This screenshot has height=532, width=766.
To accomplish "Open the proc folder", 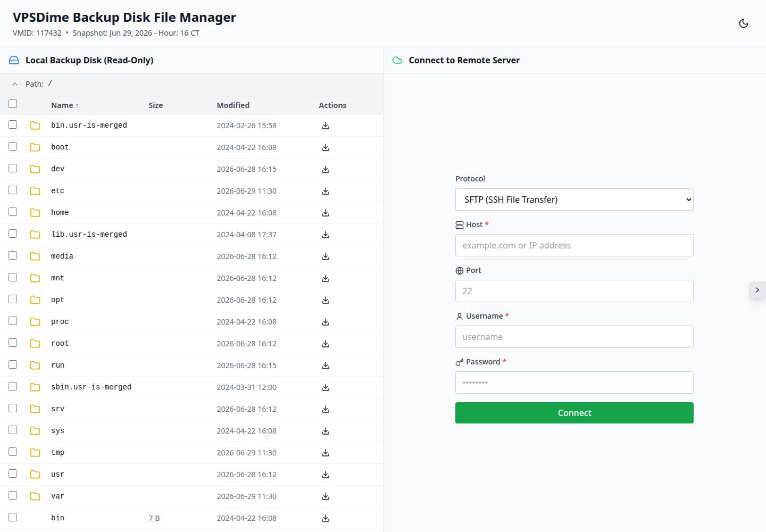I will tap(60, 322).
